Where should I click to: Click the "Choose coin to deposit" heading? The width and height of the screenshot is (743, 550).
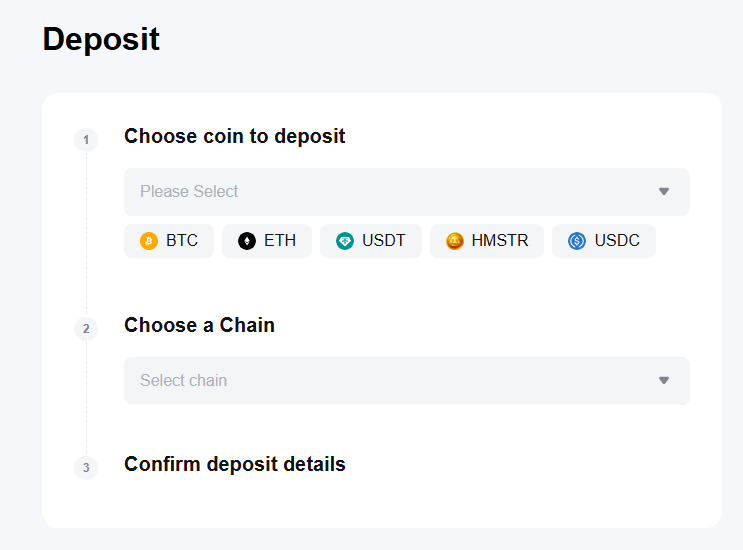(x=235, y=136)
